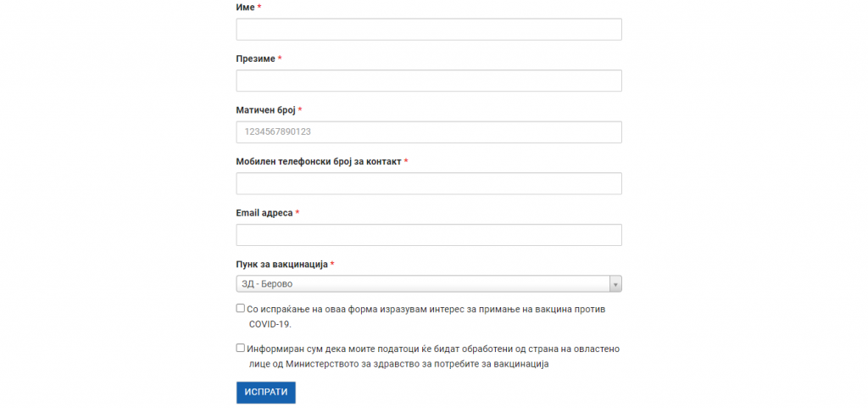The image size is (868, 408).
Task: Click the Име field label
Action: [x=245, y=8]
